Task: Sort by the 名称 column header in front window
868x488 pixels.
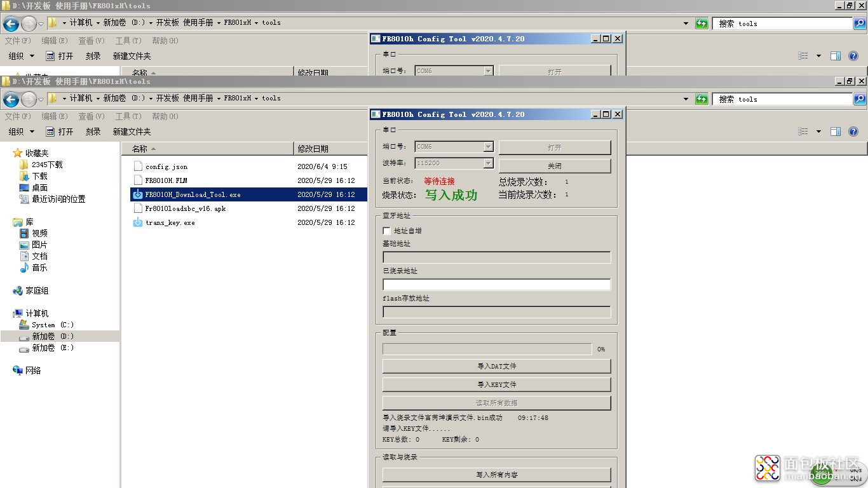Action: coord(207,149)
